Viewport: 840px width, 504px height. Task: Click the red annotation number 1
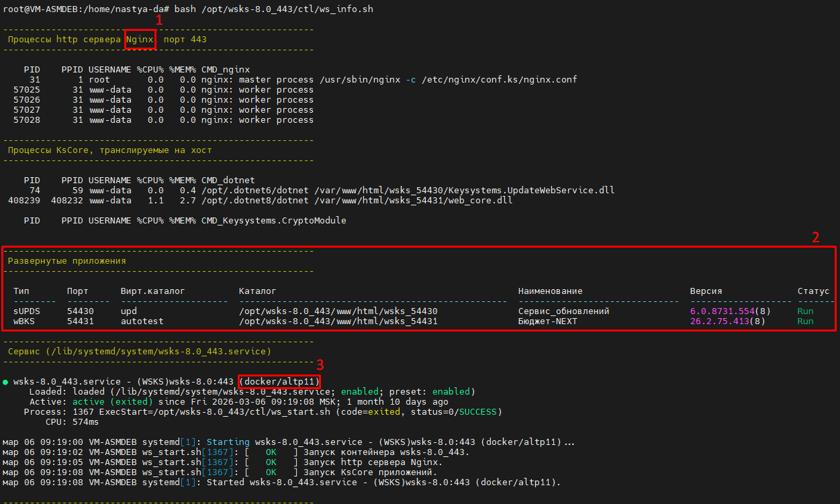point(159,20)
